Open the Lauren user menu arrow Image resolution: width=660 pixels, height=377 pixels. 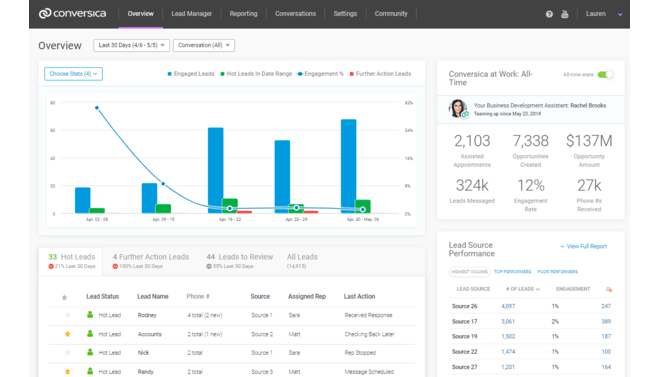[x=620, y=14]
